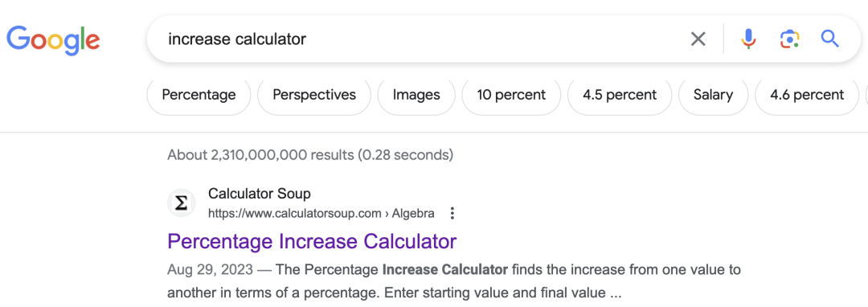This screenshot has width=868, height=307.
Task: Choose the 4.6 percent filter chip
Action: [x=807, y=95]
